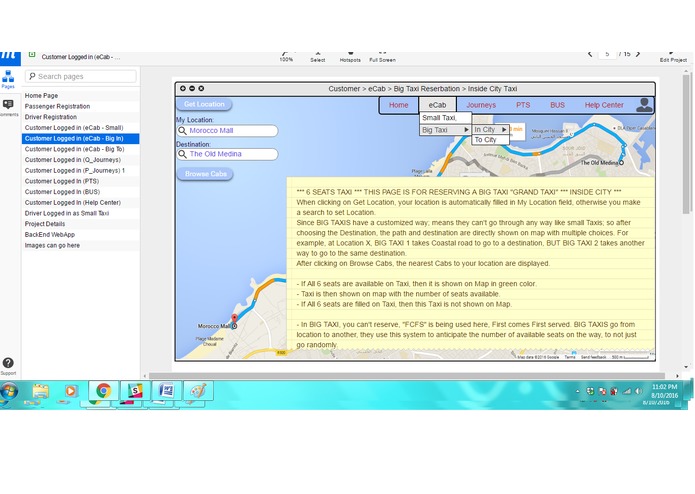Click the volume tray icon
The height and width of the screenshot is (494, 695).
[x=639, y=391]
